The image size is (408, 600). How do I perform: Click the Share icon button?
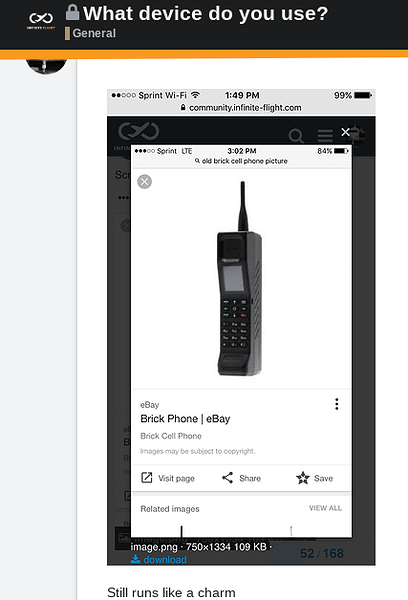[241, 478]
